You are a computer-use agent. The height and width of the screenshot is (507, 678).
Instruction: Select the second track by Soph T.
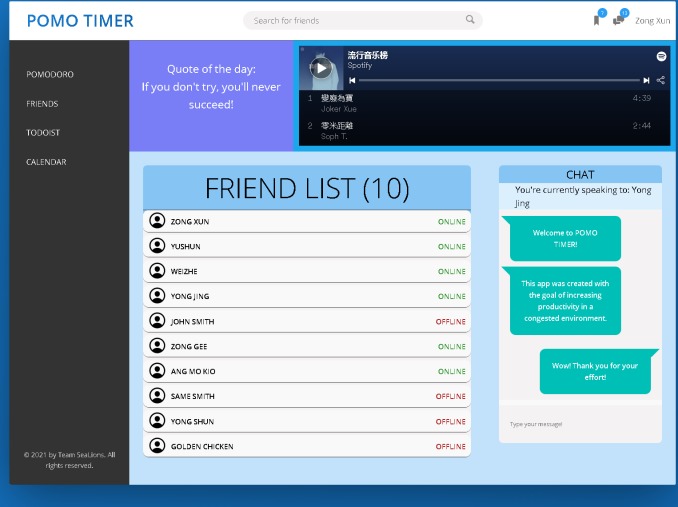coord(484,131)
